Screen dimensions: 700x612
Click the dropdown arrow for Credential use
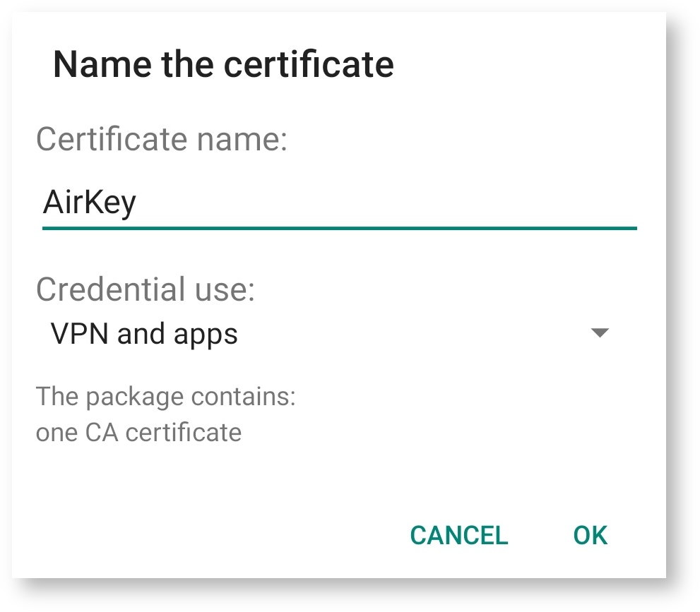[x=599, y=333]
